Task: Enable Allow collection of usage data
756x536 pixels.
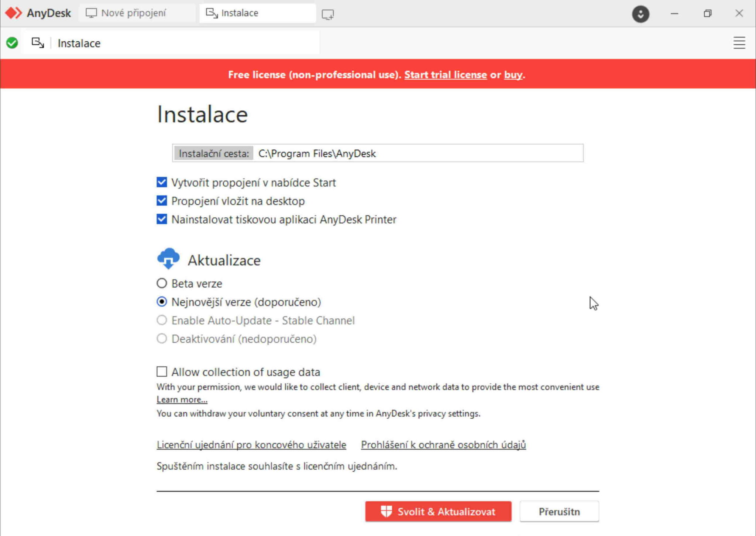Action: click(161, 372)
